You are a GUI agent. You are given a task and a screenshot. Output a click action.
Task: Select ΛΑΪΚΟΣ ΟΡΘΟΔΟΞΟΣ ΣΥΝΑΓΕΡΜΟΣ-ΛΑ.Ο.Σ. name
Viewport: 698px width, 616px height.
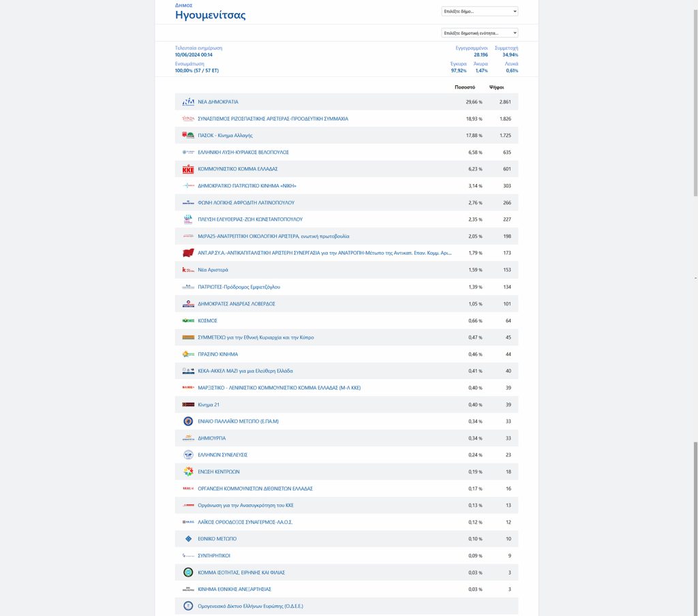click(245, 522)
